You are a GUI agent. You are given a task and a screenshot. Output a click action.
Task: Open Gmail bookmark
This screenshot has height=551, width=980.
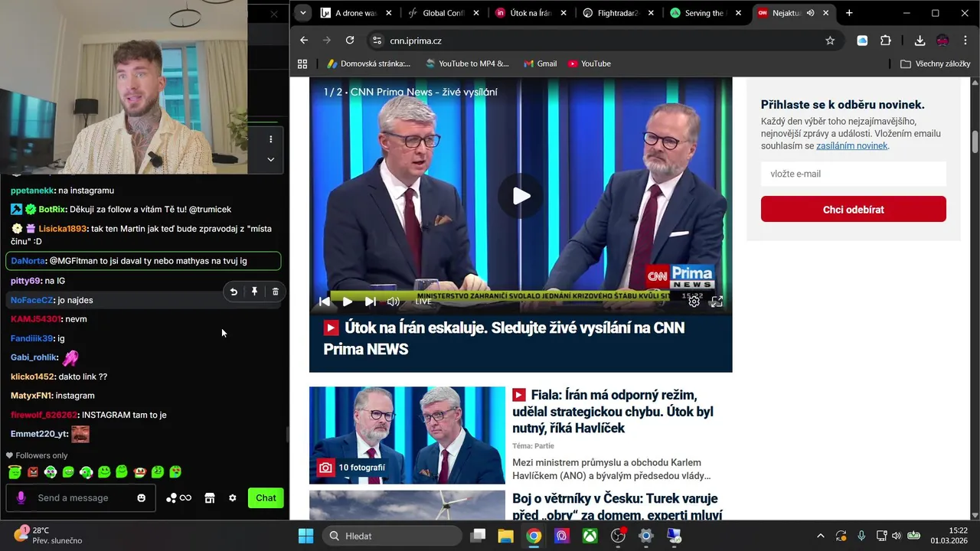(540, 64)
